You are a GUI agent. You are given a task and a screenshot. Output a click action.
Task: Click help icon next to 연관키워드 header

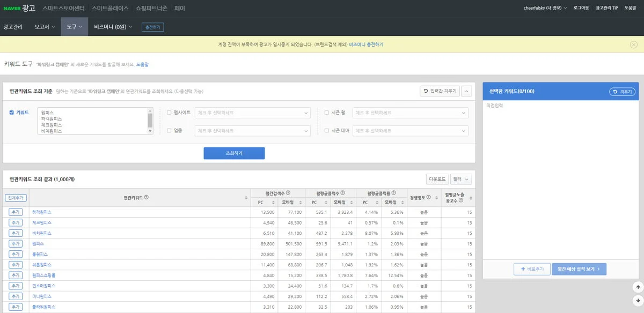tap(147, 197)
